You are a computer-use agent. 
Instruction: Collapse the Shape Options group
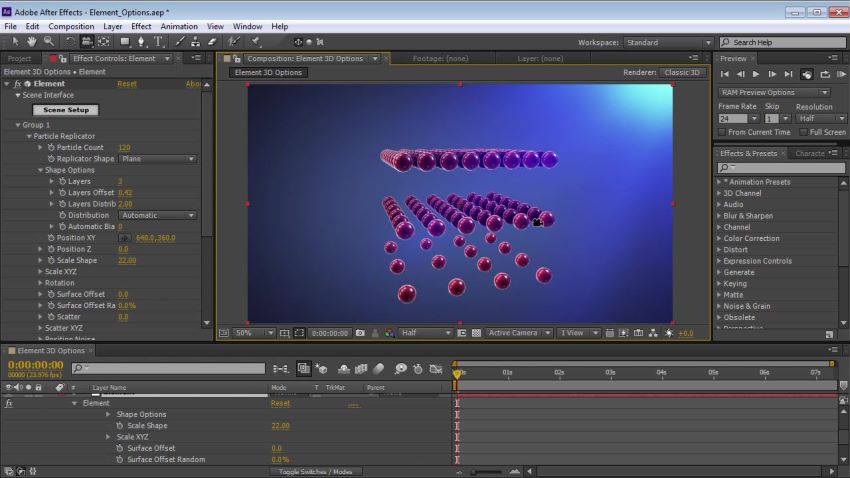(40, 170)
